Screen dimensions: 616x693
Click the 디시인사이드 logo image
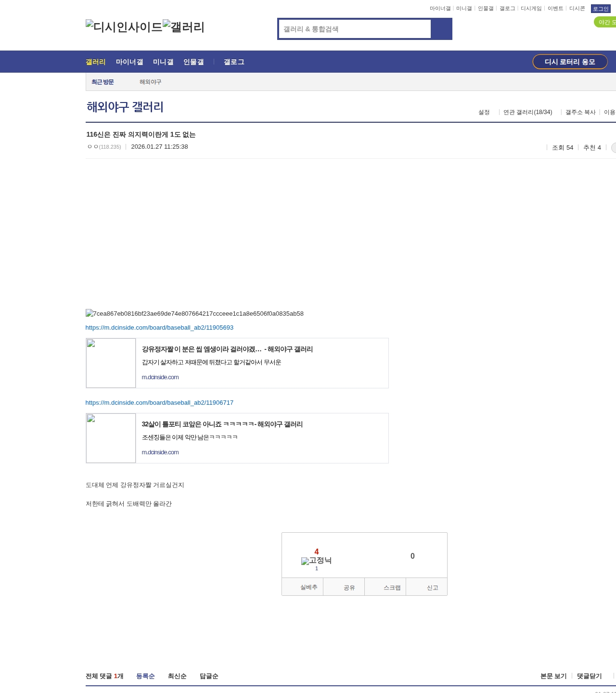coord(124,27)
